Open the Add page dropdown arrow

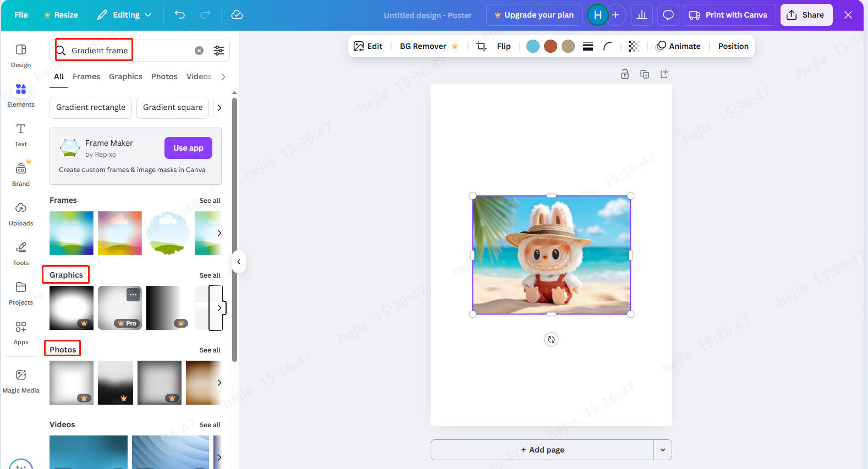pos(662,450)
